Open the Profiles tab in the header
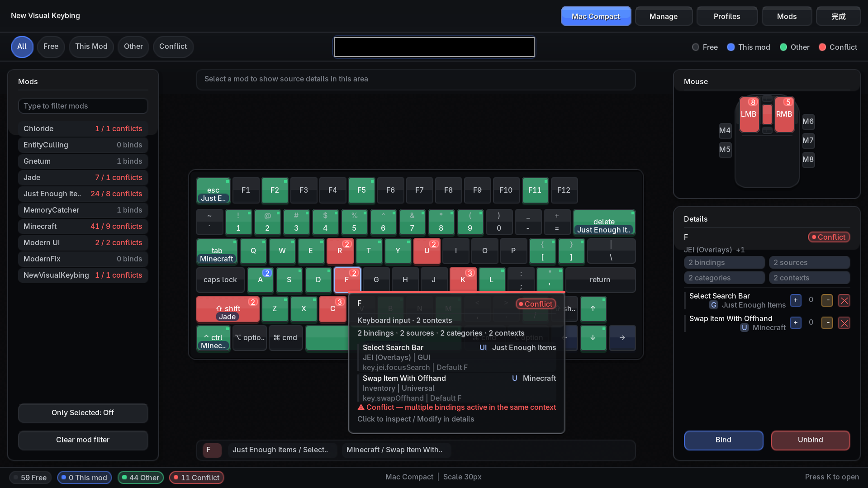Screen dimensions: 868x488 coord(727,16)
